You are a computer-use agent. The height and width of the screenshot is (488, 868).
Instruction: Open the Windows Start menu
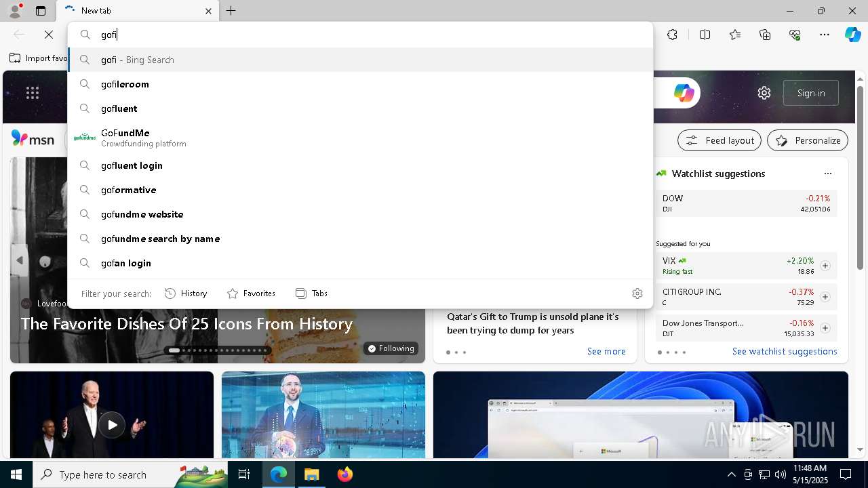click(x=16, y=474)
